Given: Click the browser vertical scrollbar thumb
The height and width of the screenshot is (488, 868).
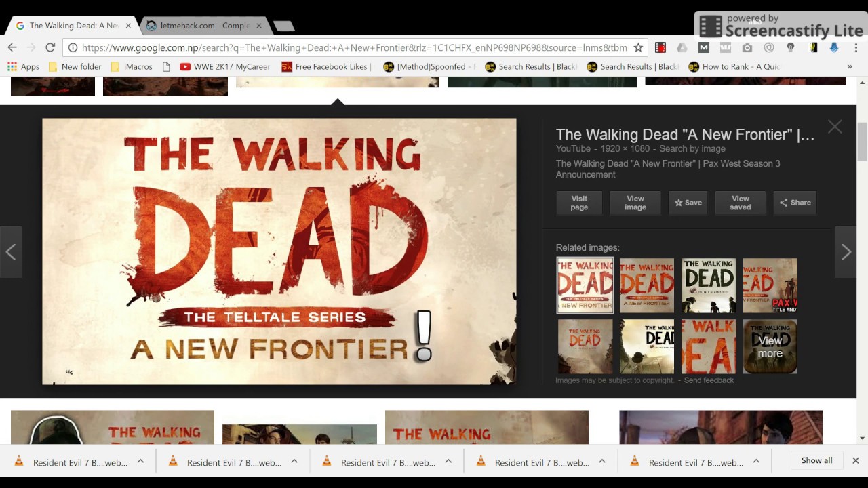Looking at the screenshot, I should pos(862,142).
